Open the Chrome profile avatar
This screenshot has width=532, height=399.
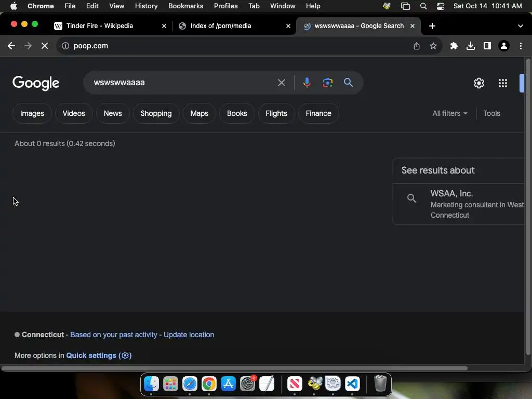(504, 46)
